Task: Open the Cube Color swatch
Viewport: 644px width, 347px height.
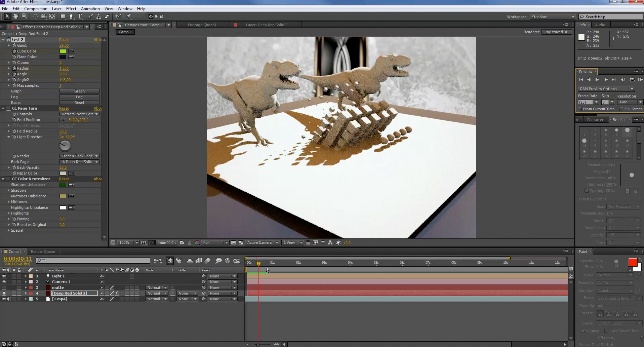Action: (63, 51)
